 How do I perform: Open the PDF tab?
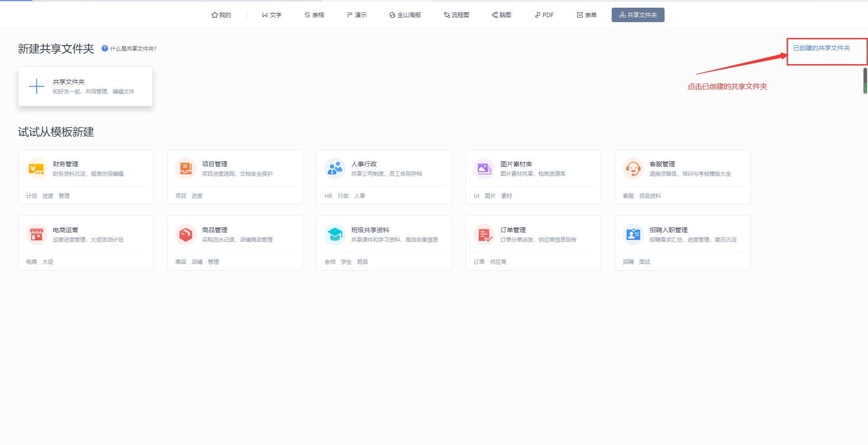[x=544, y=15]
